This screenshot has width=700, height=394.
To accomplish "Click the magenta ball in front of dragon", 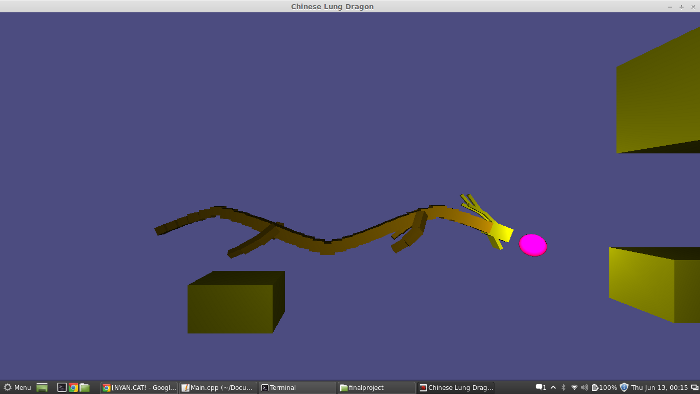I will click(533, 245).
